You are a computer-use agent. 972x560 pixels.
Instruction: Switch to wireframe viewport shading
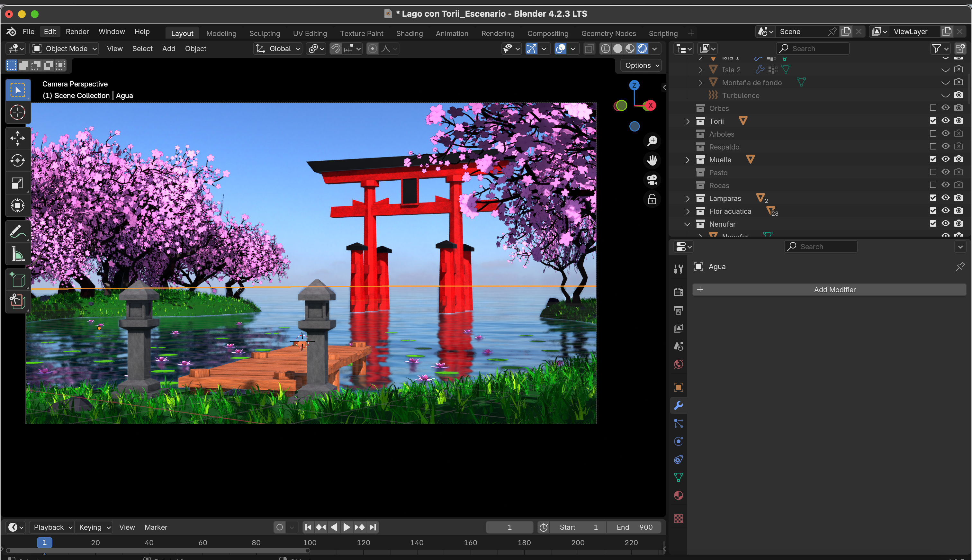click(x=605, y=49)
